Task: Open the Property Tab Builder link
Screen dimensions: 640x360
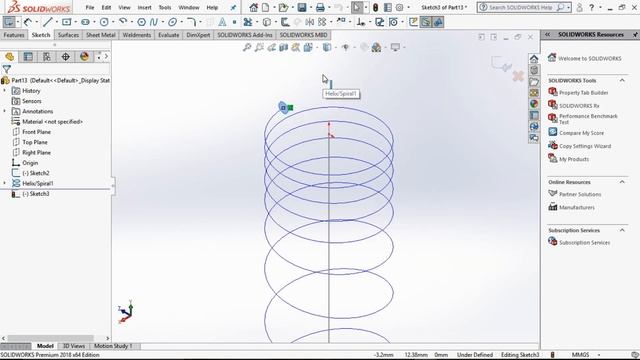Action: pos(583,93)
